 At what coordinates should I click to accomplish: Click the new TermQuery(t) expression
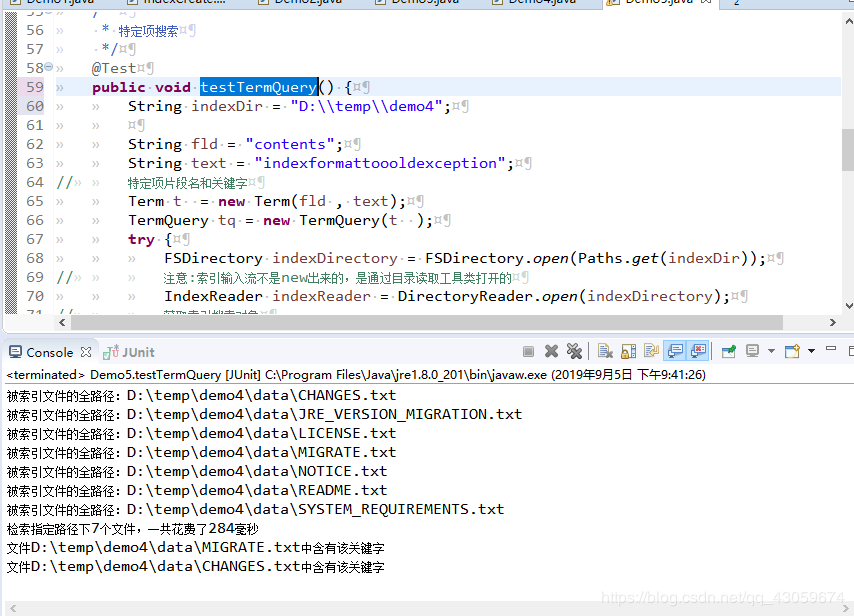(x=344, y=221)
